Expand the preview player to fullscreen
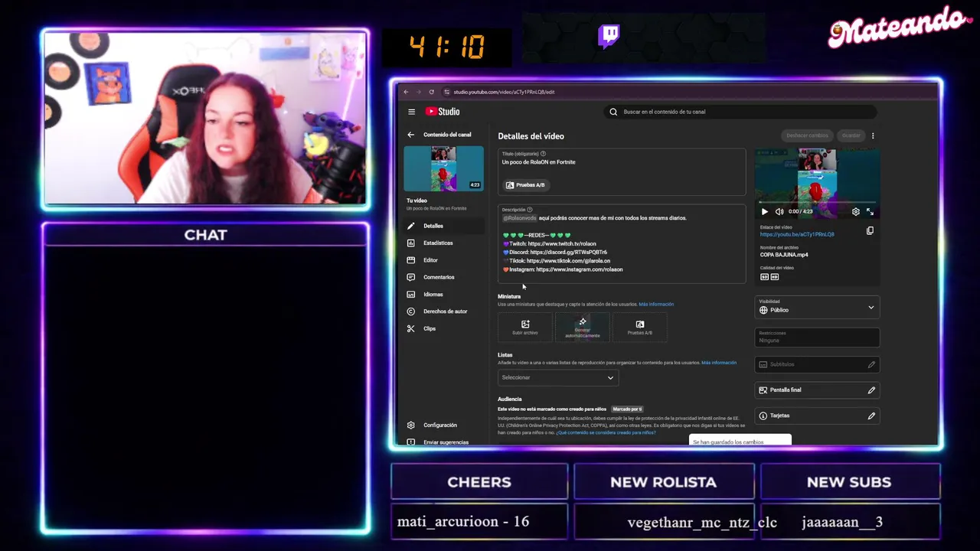The width and height of the screenshot is (980, 551). point(870,212)
